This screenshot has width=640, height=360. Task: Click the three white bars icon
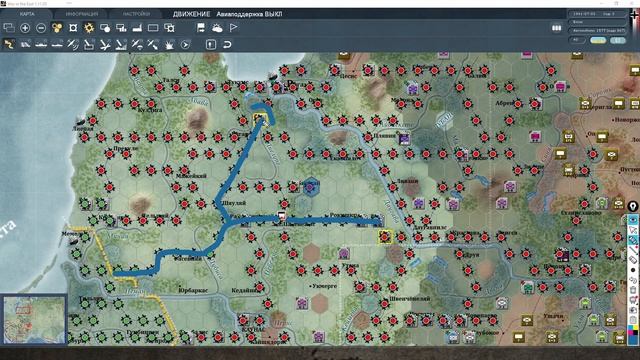click(556, 28)
